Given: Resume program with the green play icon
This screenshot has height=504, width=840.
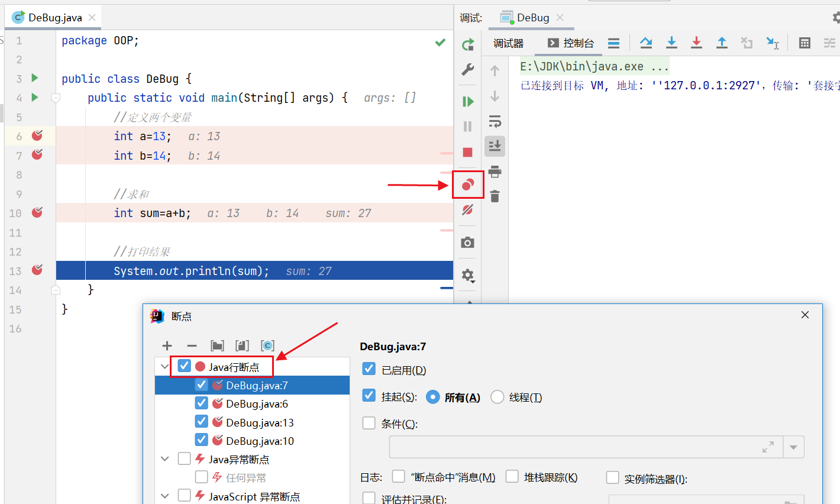Looking at the screenshot, I should (468, 101).
